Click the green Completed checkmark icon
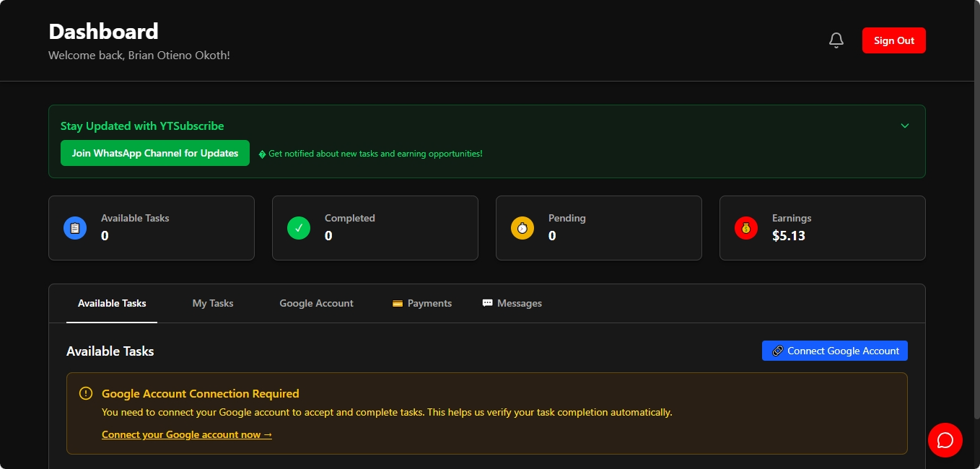This screenshot has height=469, width=980. pyautogui.click(x=299, y=227)
